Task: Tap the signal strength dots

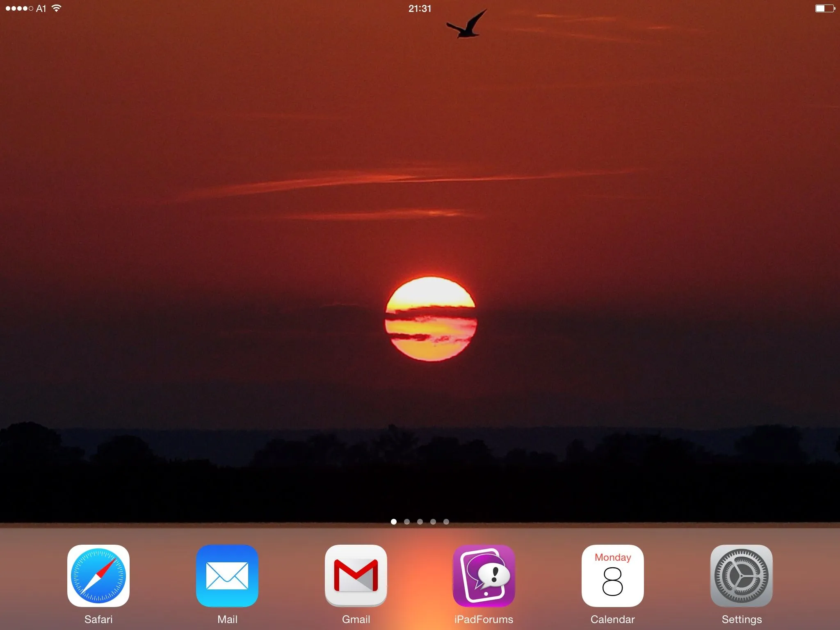Action: click(19, 8)
